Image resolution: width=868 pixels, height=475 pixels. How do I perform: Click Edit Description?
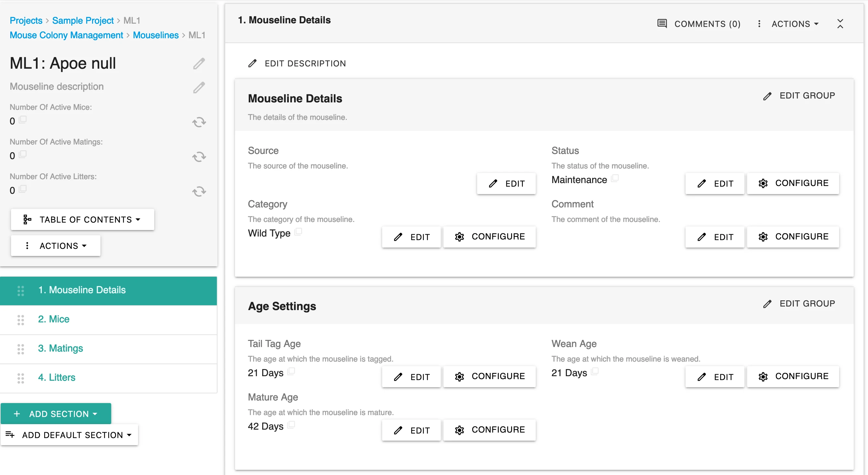tap(297, 63)
